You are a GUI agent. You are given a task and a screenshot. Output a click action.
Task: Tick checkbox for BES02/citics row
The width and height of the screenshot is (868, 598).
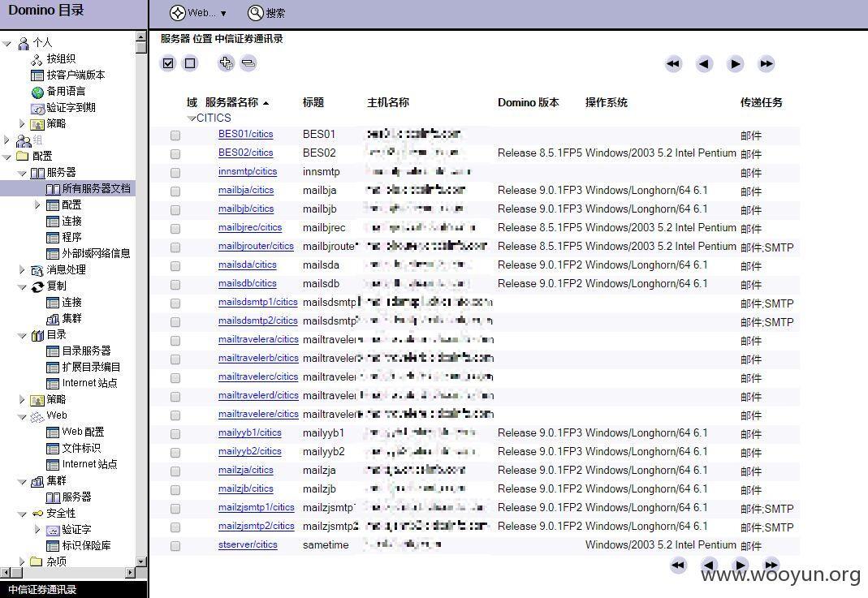175,154
